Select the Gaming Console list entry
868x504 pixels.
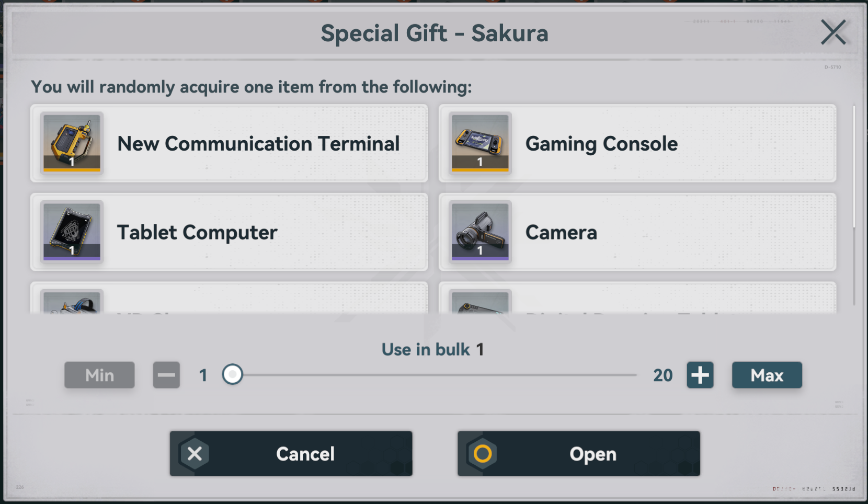pos(637,143)
